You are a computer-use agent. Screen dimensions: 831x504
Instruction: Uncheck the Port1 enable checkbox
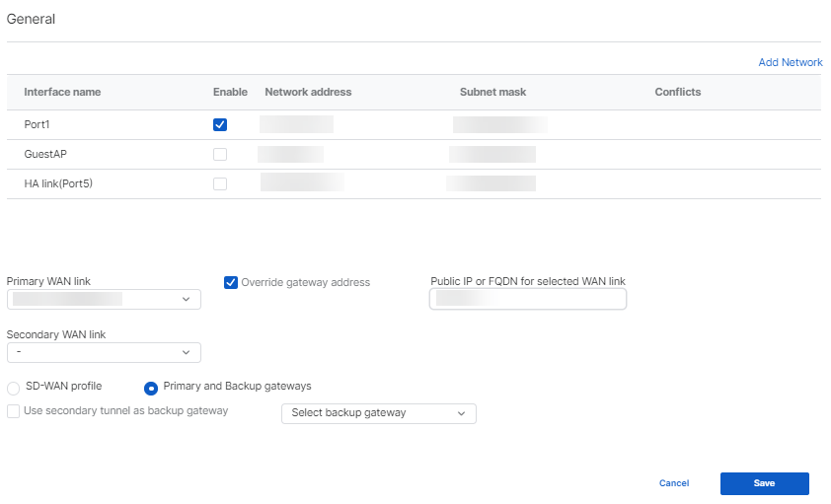point(220,124)
